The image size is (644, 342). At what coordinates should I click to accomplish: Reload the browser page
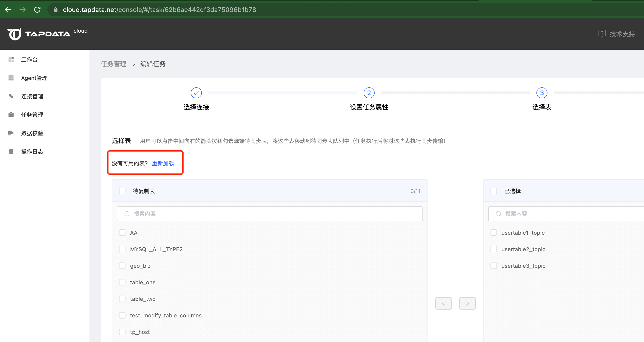[37, 10]
